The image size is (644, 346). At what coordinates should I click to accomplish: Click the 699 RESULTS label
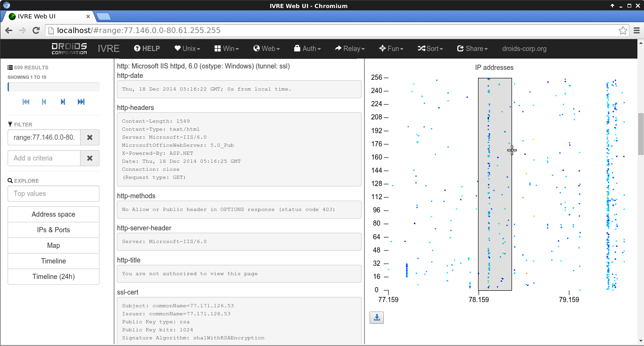pyautogui.click(x=31, y=68)
